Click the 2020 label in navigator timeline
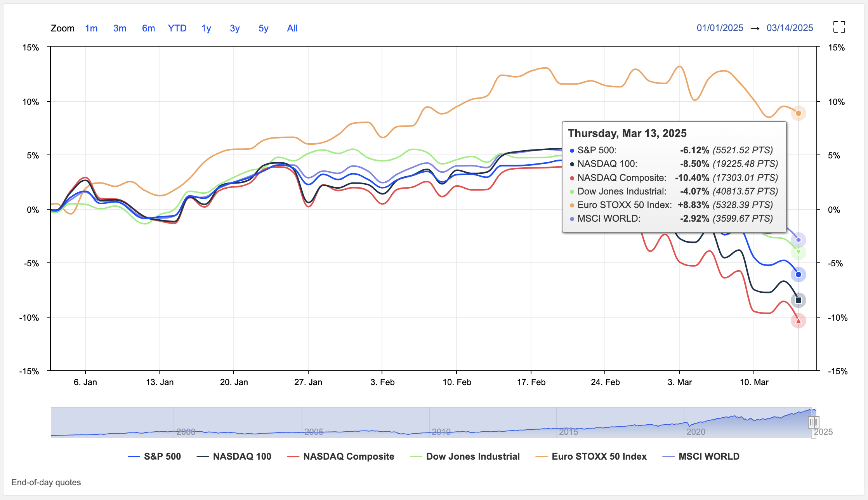The height and width of the screenshot is (500, 868). point(696,432)
